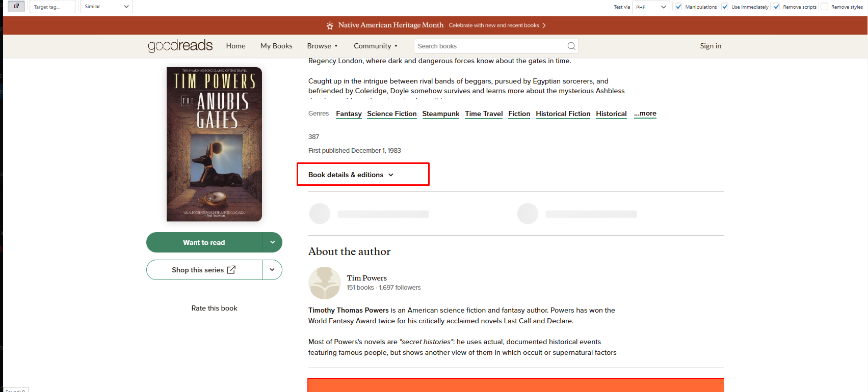The width and height of the screenshot is (868, 392).
Task: Open the My Books menu item
Action: [x=276, y=46]
